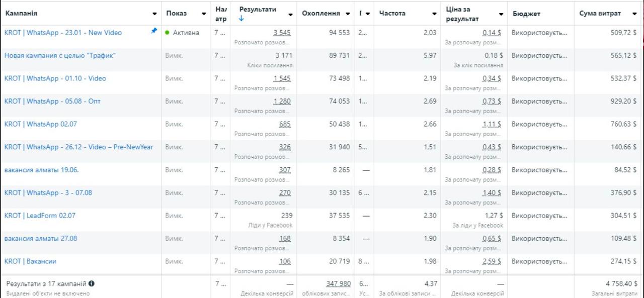
Task: Open the Новая кампания с целью "Трафик" campaign
Action: pyautogui.click(x=60, y=55)
